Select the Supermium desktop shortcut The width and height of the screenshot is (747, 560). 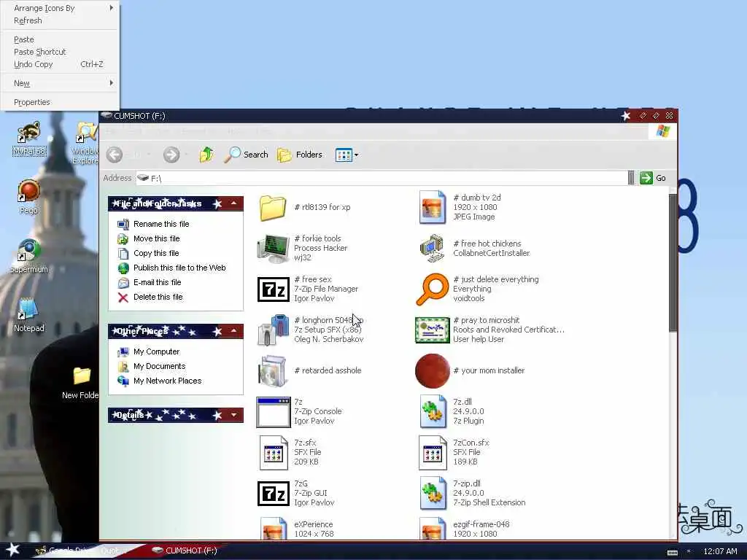coord(29,256)
